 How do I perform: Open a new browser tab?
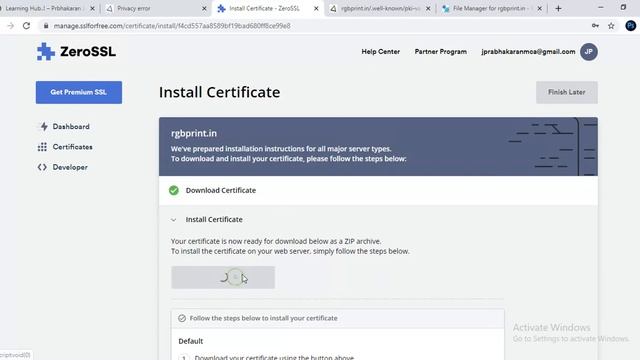coord(558,8)
